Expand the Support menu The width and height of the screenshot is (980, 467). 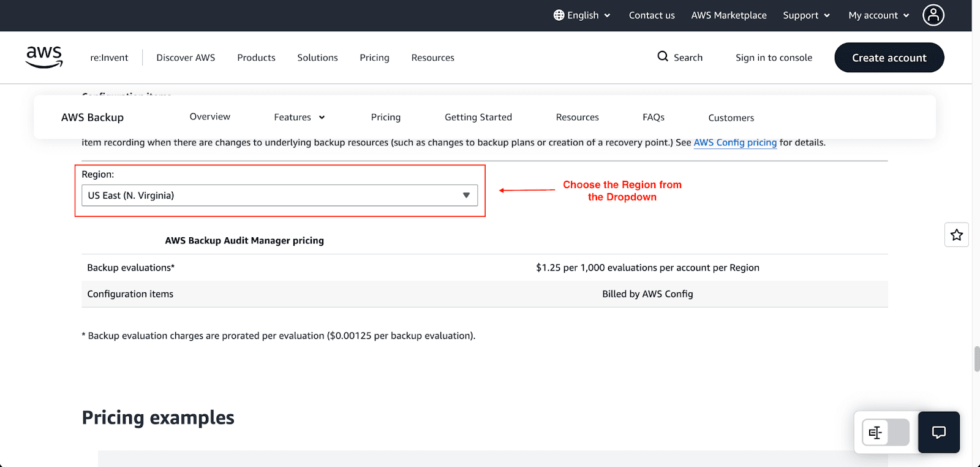[807, 15]
